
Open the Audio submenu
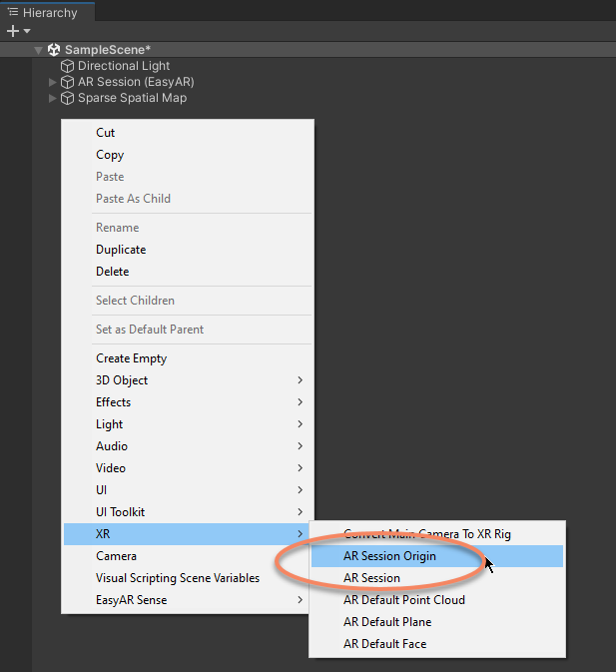188,446
